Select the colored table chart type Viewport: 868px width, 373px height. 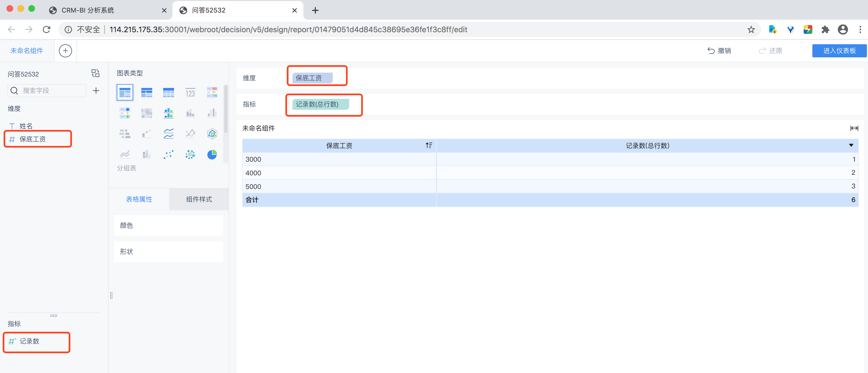coord(212,92)
